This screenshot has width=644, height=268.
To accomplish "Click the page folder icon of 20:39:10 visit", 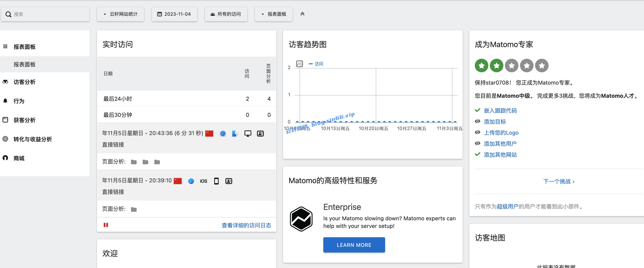I will tap(134, 209).
